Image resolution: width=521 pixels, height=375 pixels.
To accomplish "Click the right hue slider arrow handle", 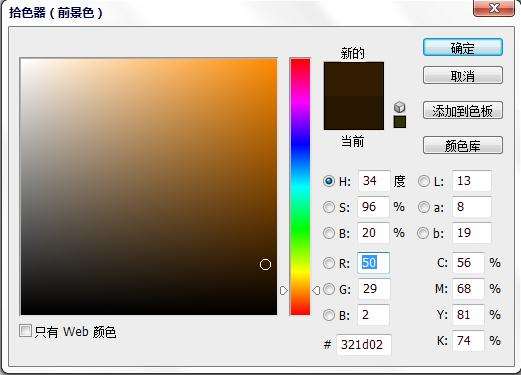I will 316,291.
